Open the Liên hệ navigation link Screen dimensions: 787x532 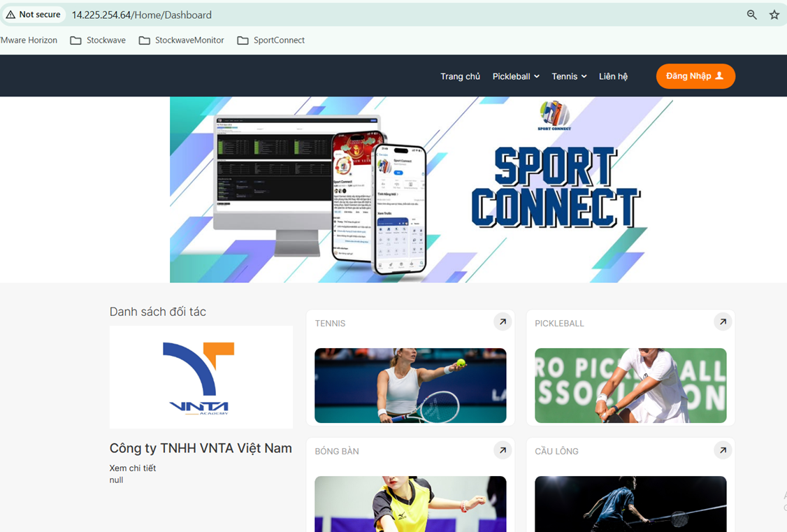click(614, 76)
